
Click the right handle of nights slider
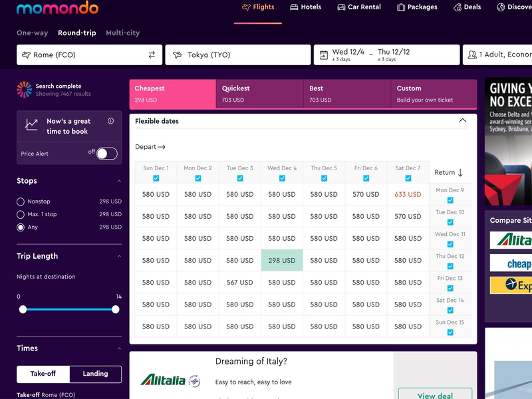115,309
